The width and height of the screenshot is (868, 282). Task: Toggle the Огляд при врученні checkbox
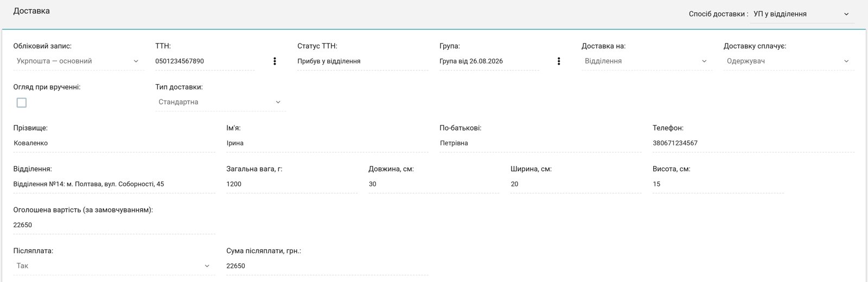[22, 102]
